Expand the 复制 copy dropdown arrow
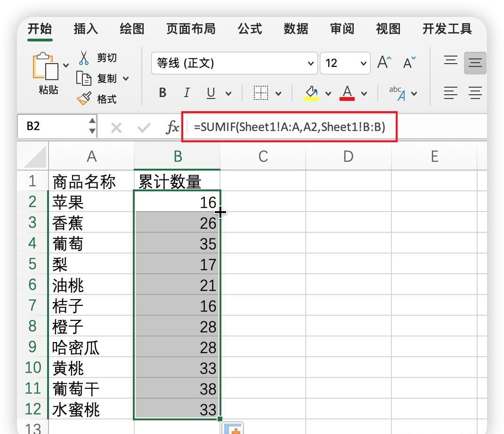The height and width of the screenshot is (434, 504). point(126,78)
